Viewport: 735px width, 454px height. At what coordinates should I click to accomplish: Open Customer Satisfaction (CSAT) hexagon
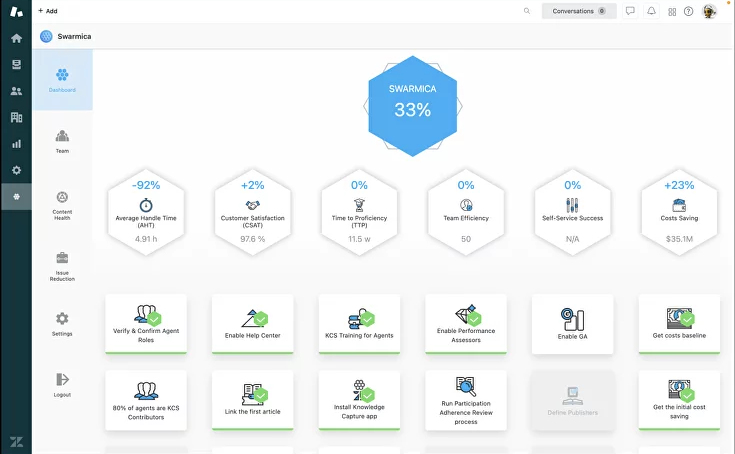point(253,212)
